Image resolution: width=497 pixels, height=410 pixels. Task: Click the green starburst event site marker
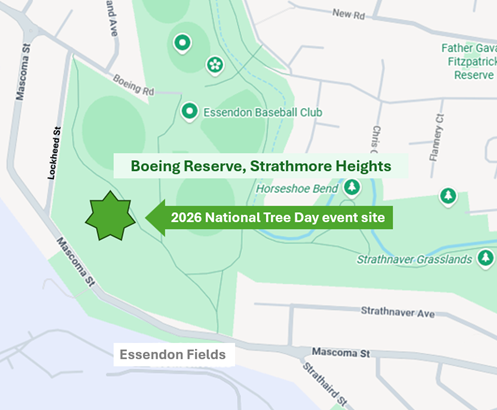110,216
